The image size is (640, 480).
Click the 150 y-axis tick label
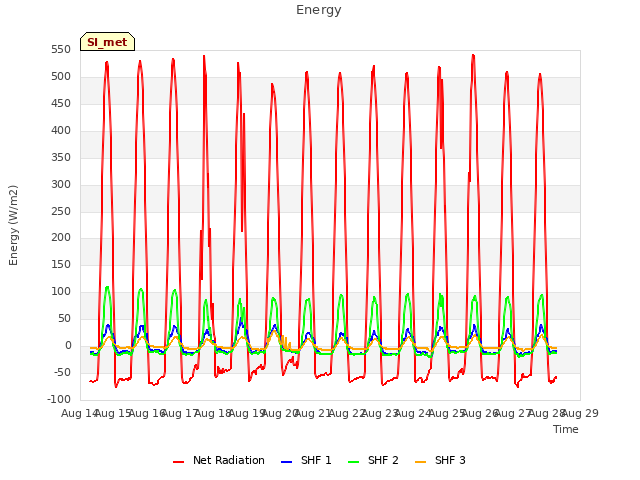[61, 264]
